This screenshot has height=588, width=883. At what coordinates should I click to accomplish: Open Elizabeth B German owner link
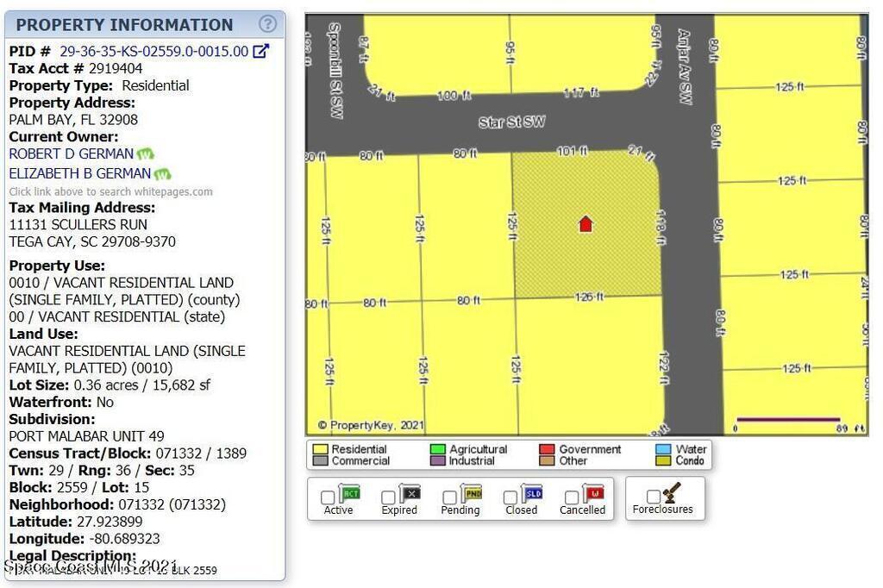click(80, 174)
